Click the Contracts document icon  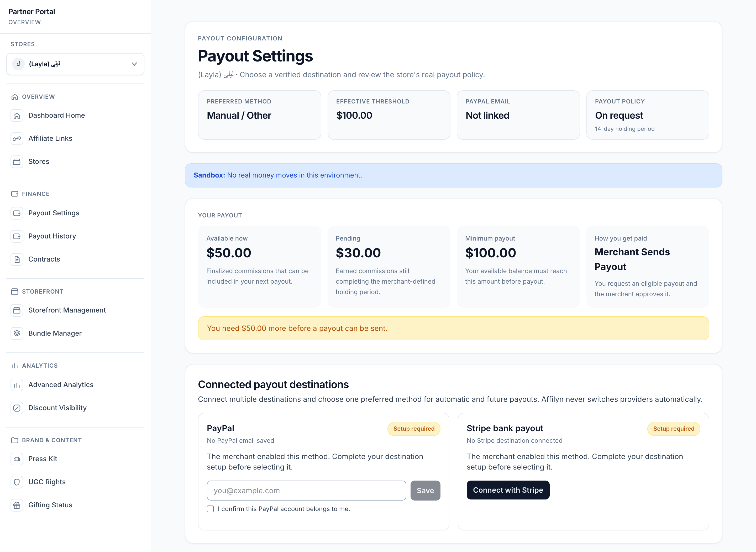pos(17,259)
